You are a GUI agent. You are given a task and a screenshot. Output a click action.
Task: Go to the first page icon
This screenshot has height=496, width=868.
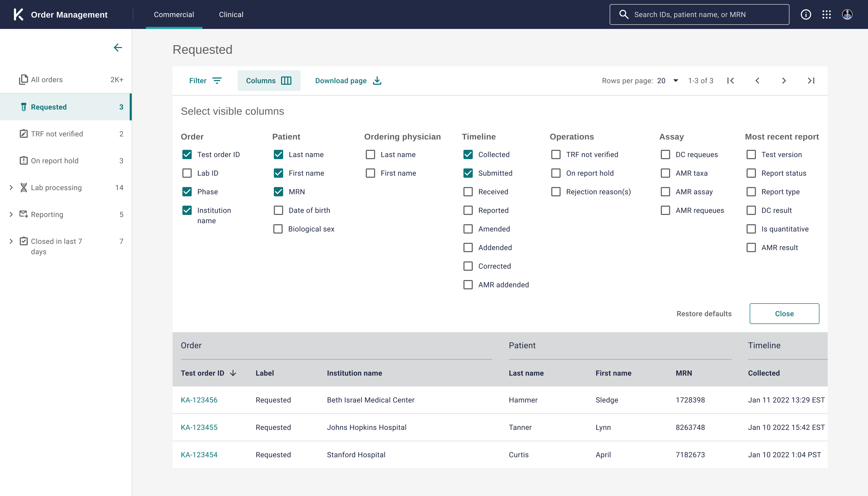tap(730, 81)
